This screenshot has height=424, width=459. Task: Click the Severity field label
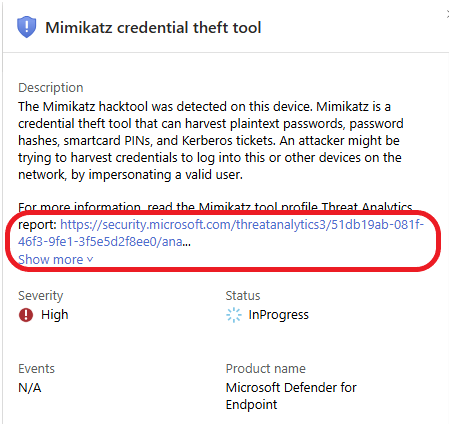click(41, 296)
